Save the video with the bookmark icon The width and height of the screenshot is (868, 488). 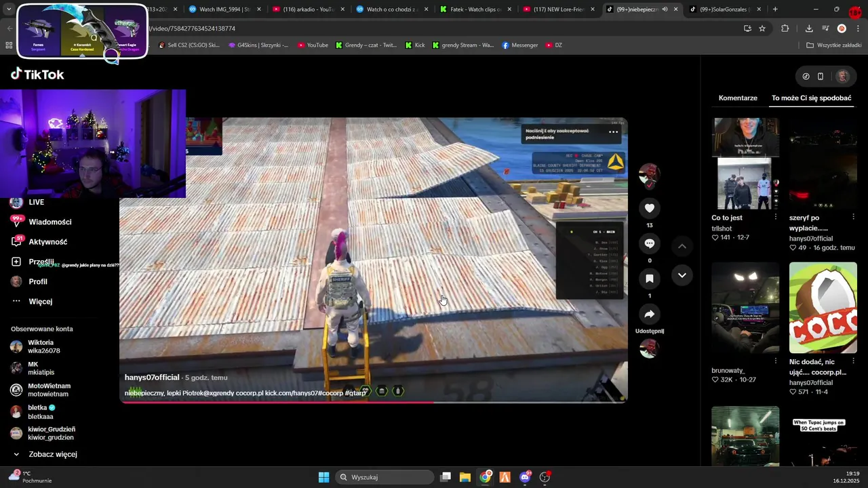[649, 279]
